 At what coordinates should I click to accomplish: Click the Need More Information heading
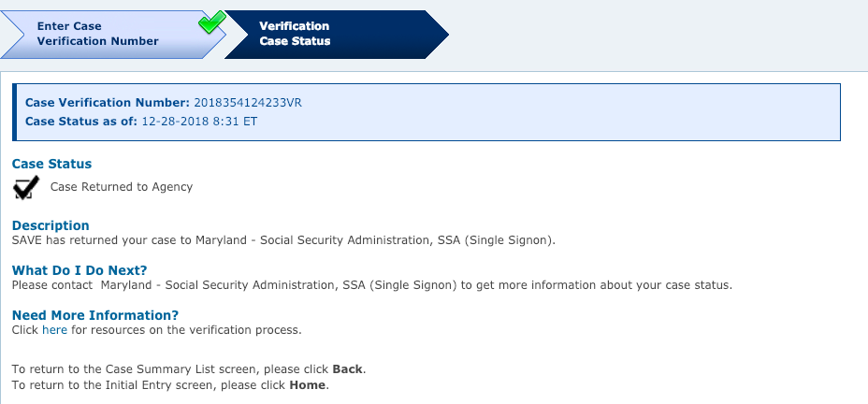pyautogui.click(x=95, y=315)
